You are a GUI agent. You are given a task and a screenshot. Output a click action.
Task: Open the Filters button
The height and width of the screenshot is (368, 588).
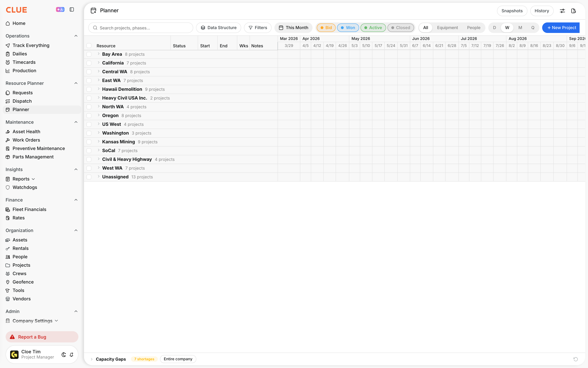[x=258, y=28]
